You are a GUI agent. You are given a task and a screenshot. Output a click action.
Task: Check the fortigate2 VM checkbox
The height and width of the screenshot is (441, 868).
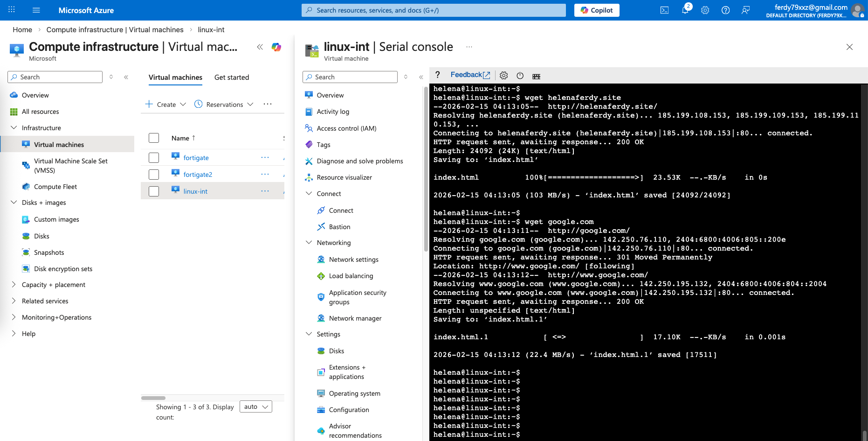pos(154,175)
